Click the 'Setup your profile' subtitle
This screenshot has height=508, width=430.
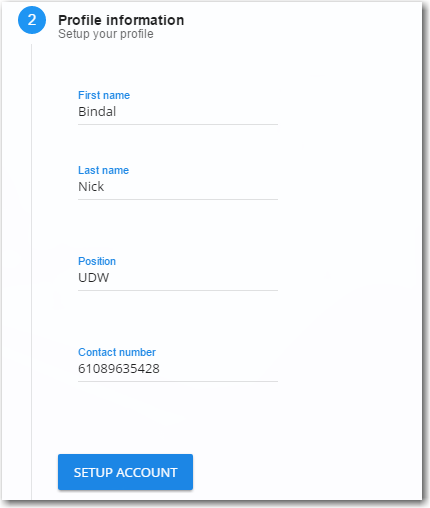106,34
